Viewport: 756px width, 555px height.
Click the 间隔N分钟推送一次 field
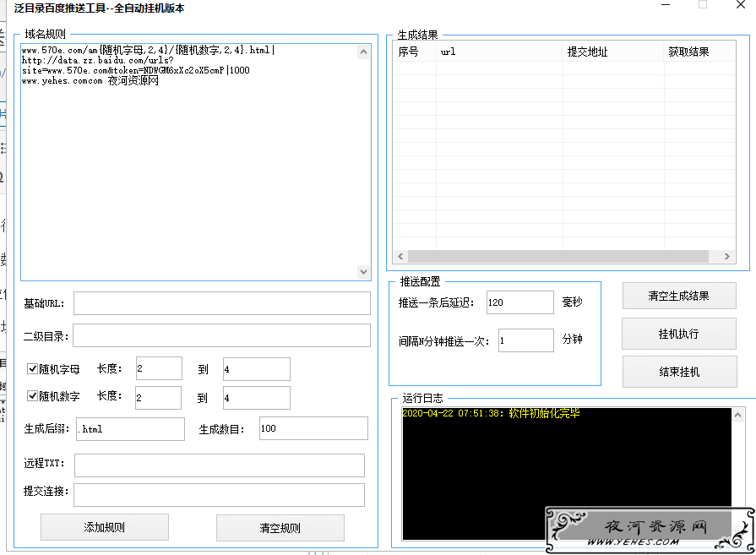click(525, 340)
